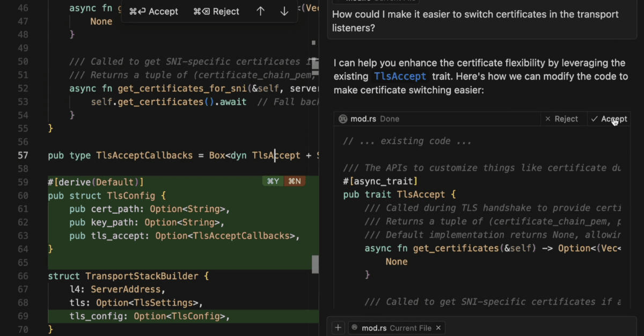
Task: Accept all changes in the floating diff bar
Action: pos(153,11)
